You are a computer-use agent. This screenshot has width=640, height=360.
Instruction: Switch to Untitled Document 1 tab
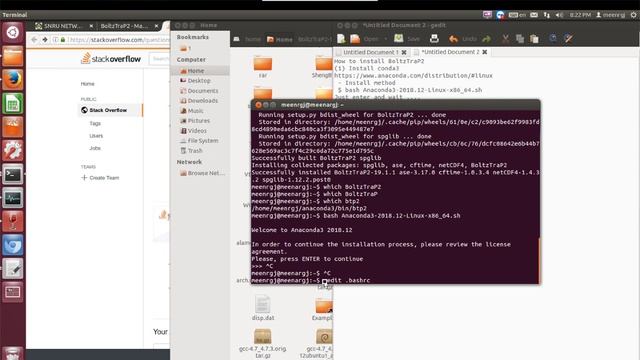370,52
